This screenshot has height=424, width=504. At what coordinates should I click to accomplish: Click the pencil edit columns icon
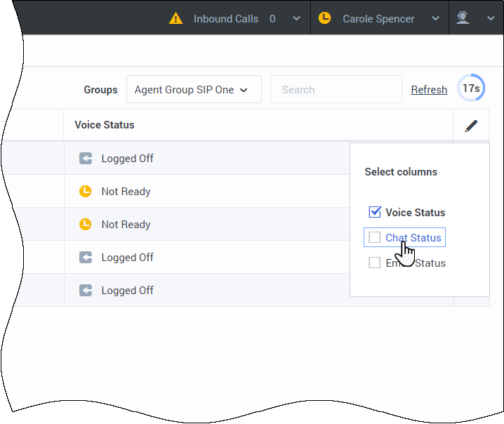(x=471, y=126)
